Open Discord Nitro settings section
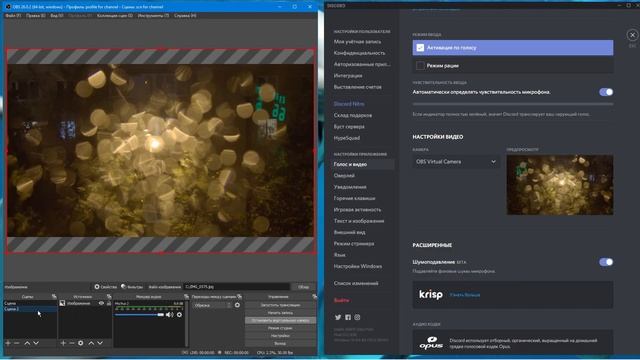The height and width of the screenshot is (360, 640). [349, 104]
